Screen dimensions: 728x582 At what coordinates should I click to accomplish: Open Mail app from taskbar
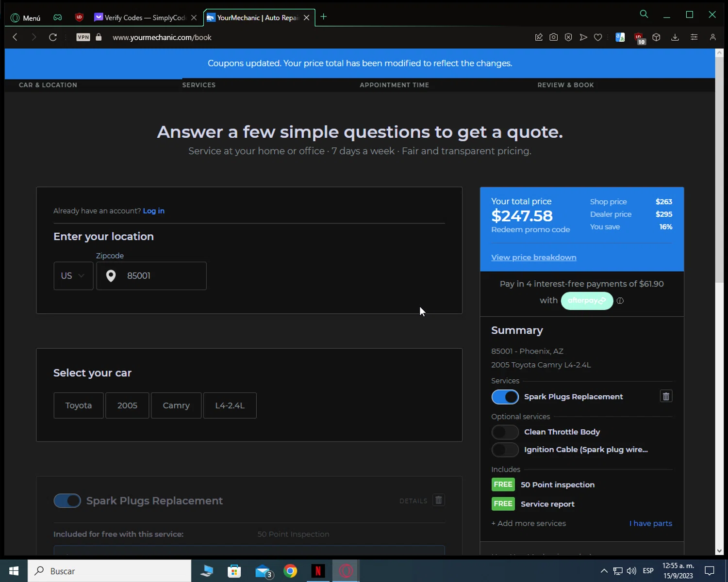(x=264, y=571)
